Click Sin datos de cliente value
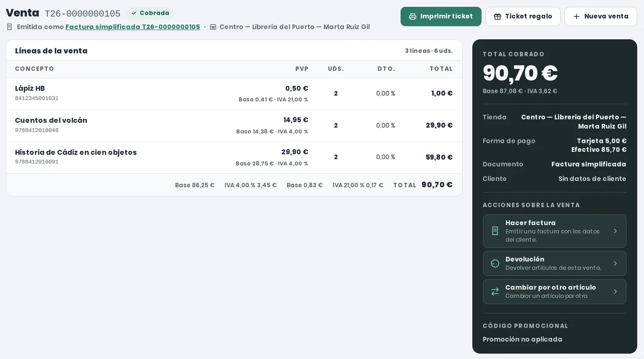644x359 pixels. click(592, 179)
